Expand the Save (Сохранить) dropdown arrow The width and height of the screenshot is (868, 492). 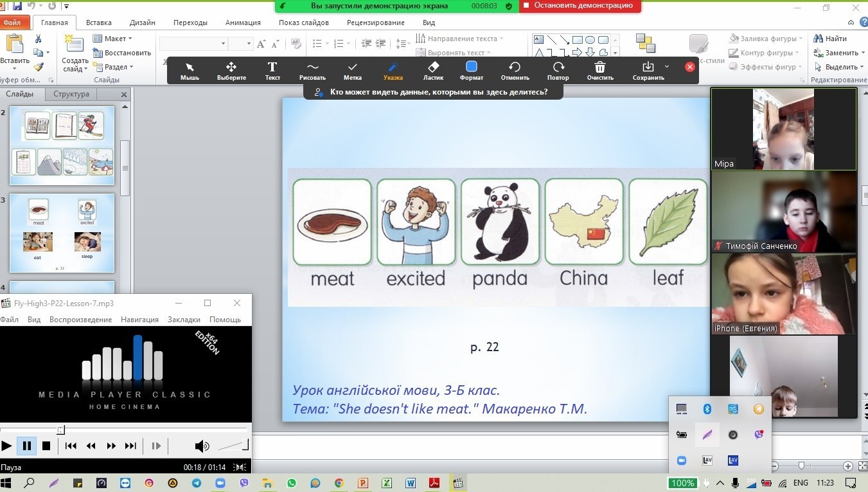pos(667,66)
